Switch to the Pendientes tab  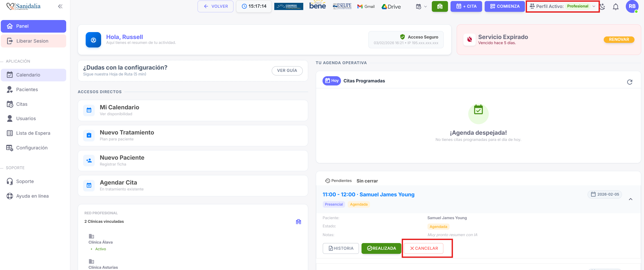click(338, 181)
